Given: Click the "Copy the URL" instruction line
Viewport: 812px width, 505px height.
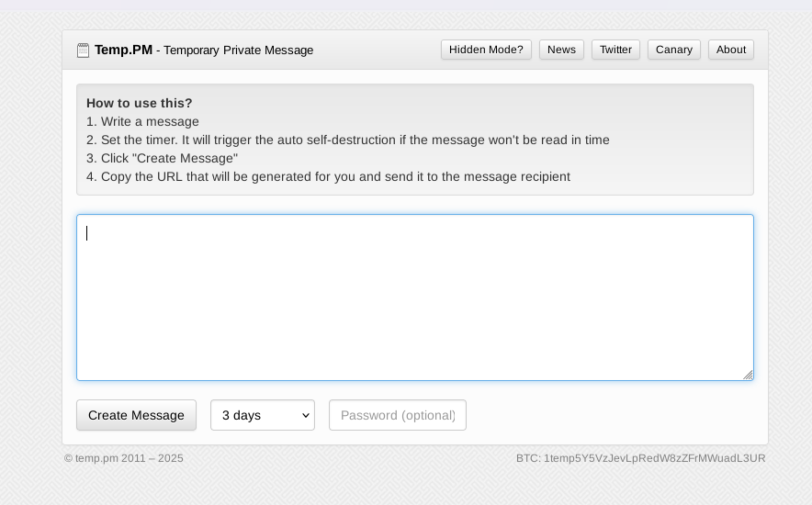Looking at the screenshot, I should pos(328,176).
